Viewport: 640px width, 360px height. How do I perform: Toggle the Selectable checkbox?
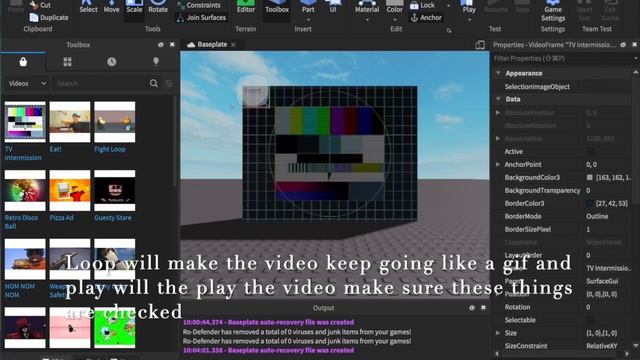[590, 320]
